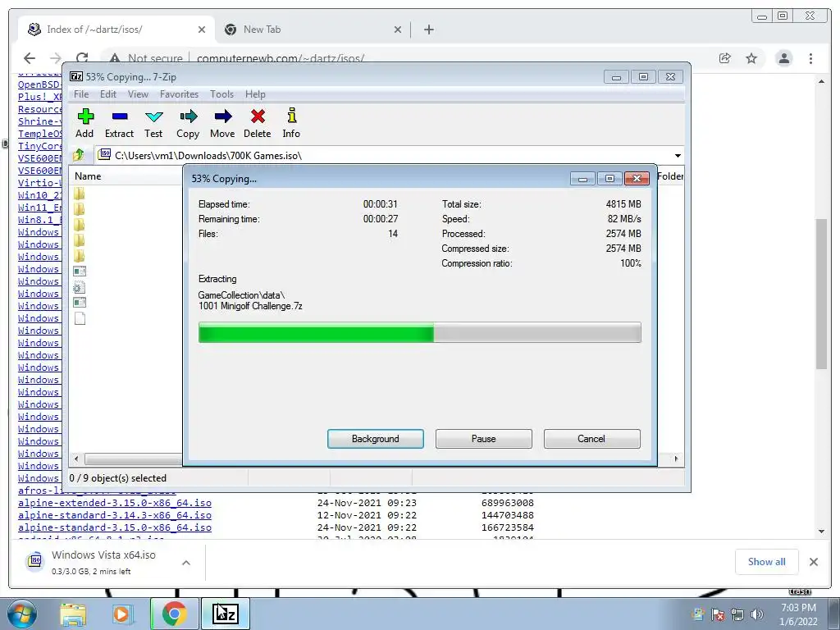Screen dimensions: 840x630
Task: Click the 7-Zip taskbar button
Action: tap(225, 614)
